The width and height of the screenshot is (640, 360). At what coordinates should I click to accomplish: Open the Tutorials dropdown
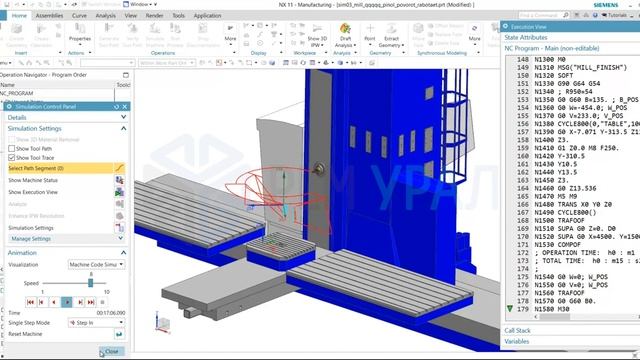click(x=614, y=15)
